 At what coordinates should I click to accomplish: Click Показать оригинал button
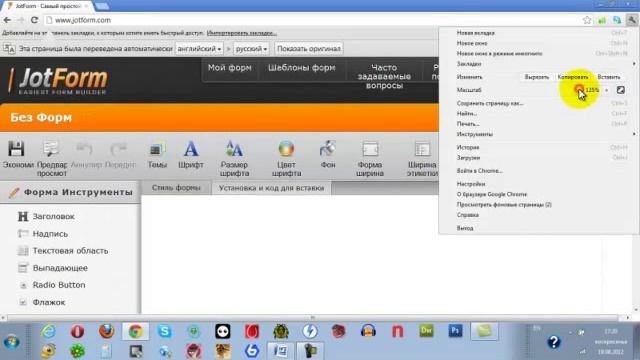coord(309,49)
